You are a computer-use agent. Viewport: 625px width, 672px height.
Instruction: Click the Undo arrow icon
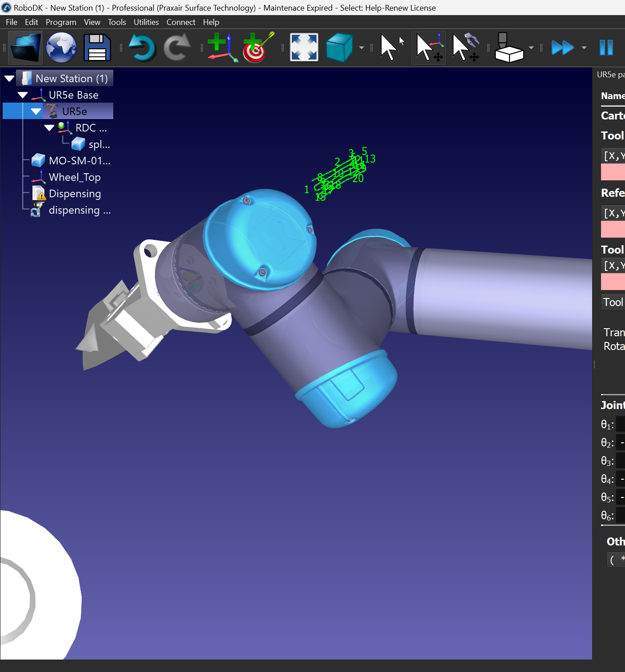click(142, 48)
